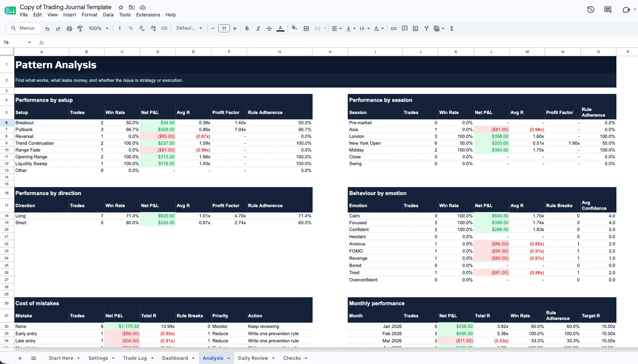Switch to the Checks sheet
Image resolution: width=638 pixels, height=364 pixels.
click(292, 358)
